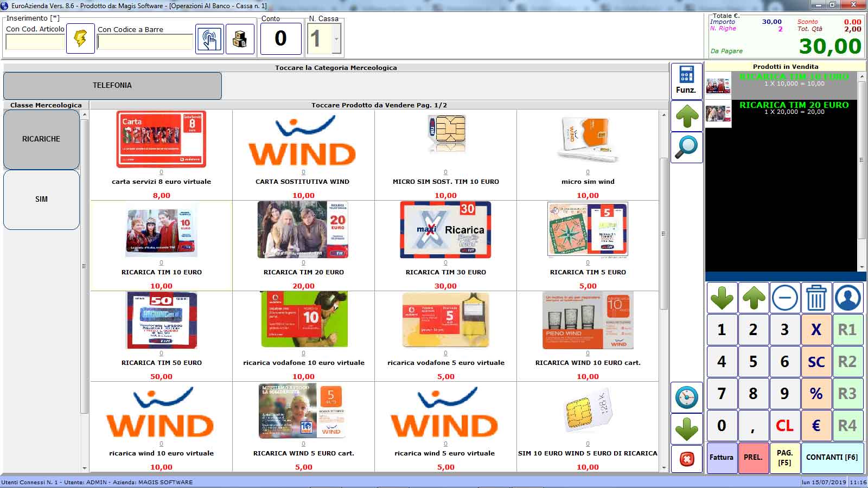Select SIM 10 EURO WIND 5 EURO DI RICARICA
Image resolution: width=868 pixels, height=488 pixels.
588,427
